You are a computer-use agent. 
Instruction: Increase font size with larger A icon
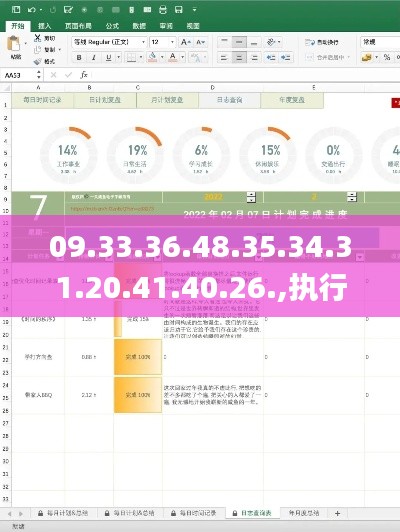(x=186, y=42)
